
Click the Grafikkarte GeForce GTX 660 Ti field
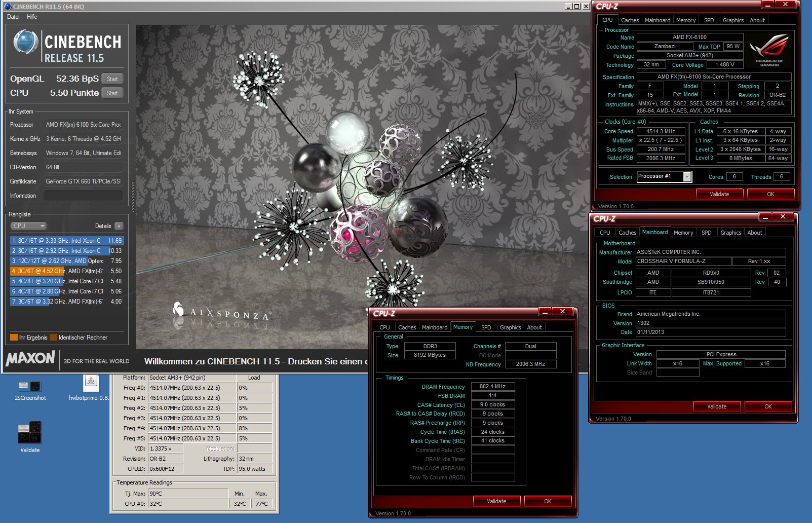click(83, 181)
